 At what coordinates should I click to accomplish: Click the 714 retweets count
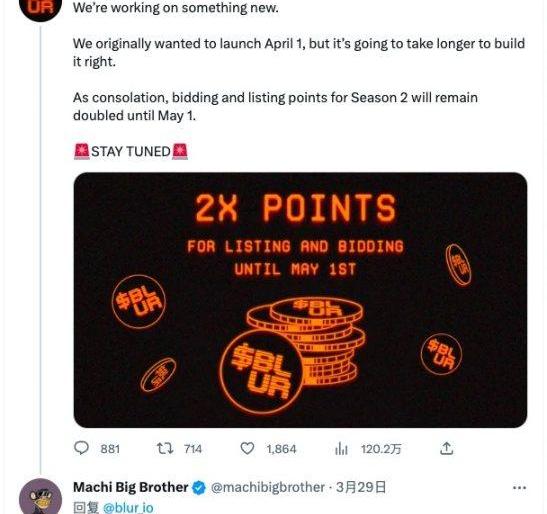[x=193, y=449]
